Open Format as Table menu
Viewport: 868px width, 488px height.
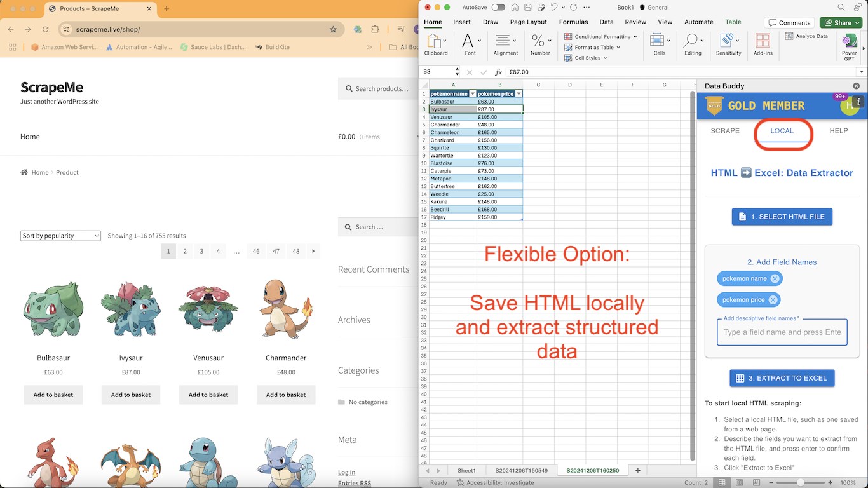(592, 47)
